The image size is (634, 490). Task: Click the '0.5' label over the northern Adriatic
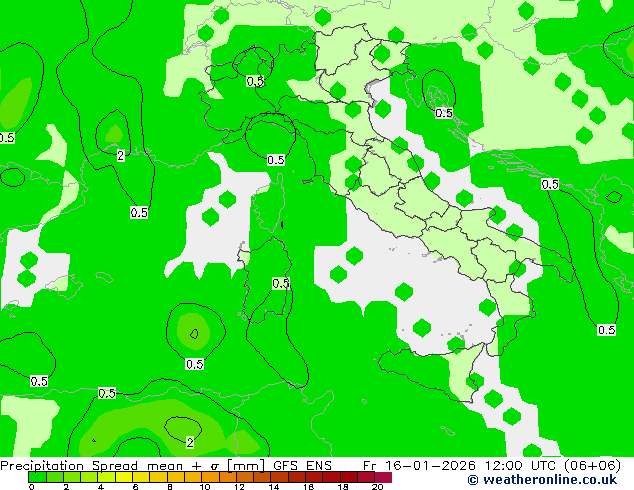coord(444,113)
